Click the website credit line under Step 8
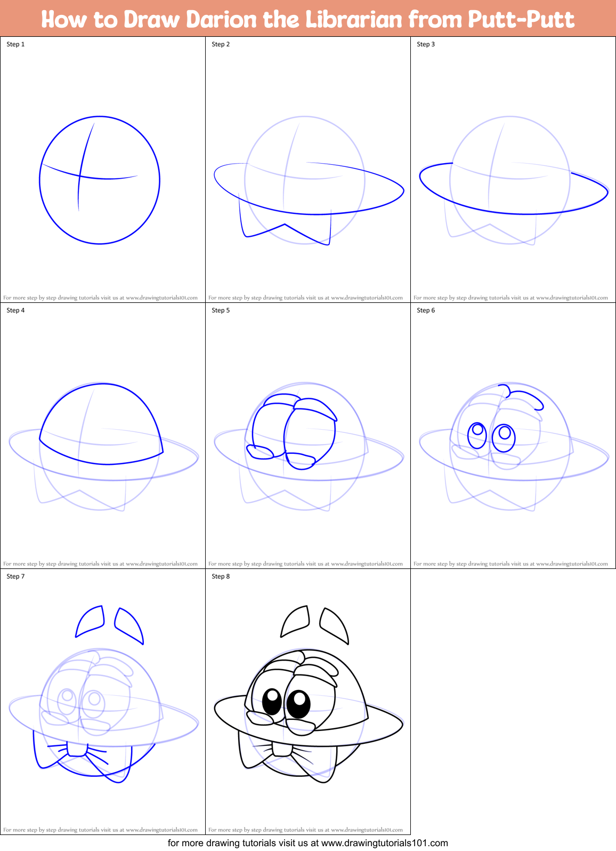This screenshot has height=851, width=616. click(305, 830)
